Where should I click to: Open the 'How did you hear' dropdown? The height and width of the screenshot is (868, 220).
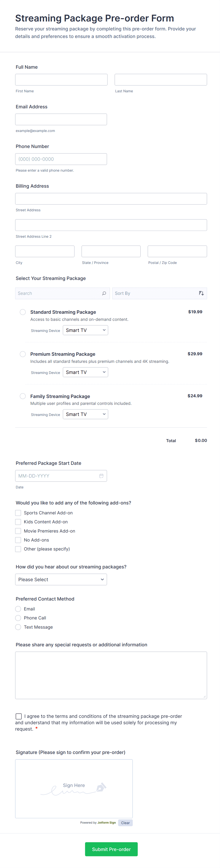[61, 580]
